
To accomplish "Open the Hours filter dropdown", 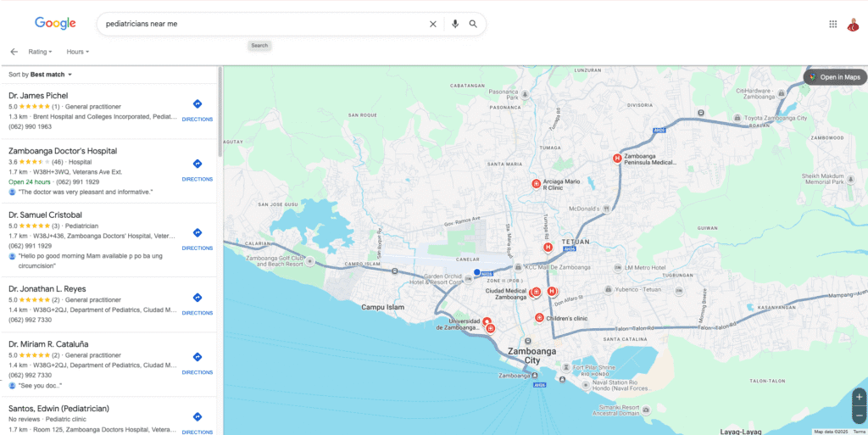I will [x=77, y=52].
